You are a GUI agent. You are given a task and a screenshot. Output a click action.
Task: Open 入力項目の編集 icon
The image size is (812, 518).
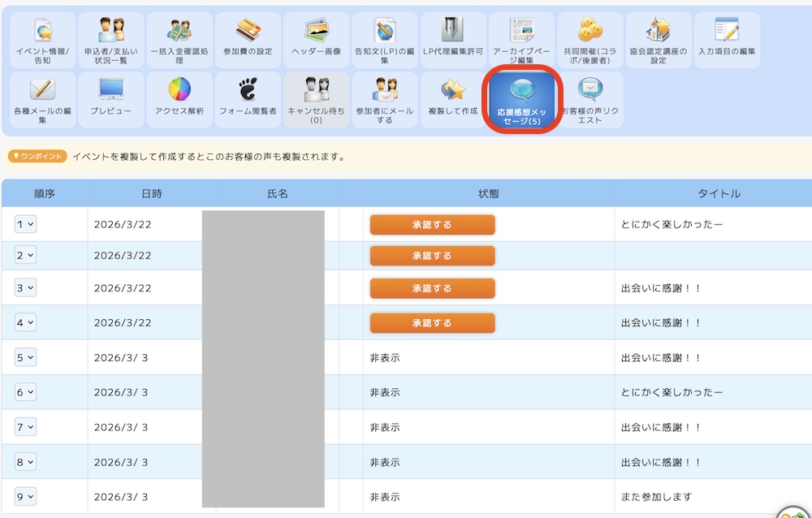[x=727, y=41]
